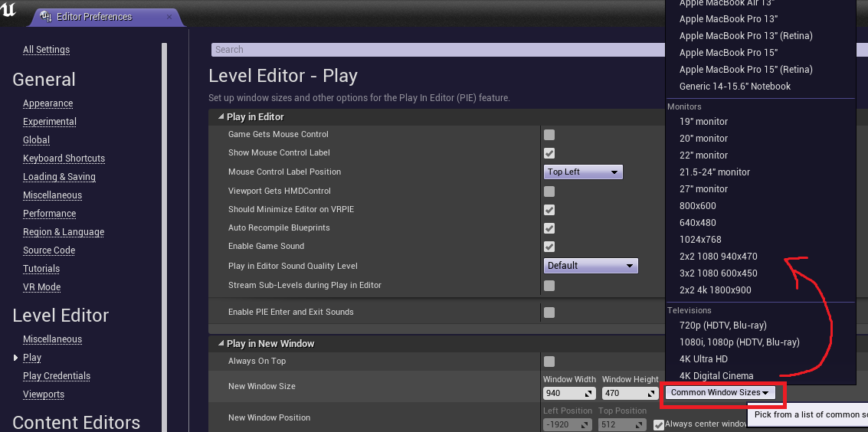Pick the 1024x768 window size
The width and height of the screenshot is (868, 432).
coord(700,240)
